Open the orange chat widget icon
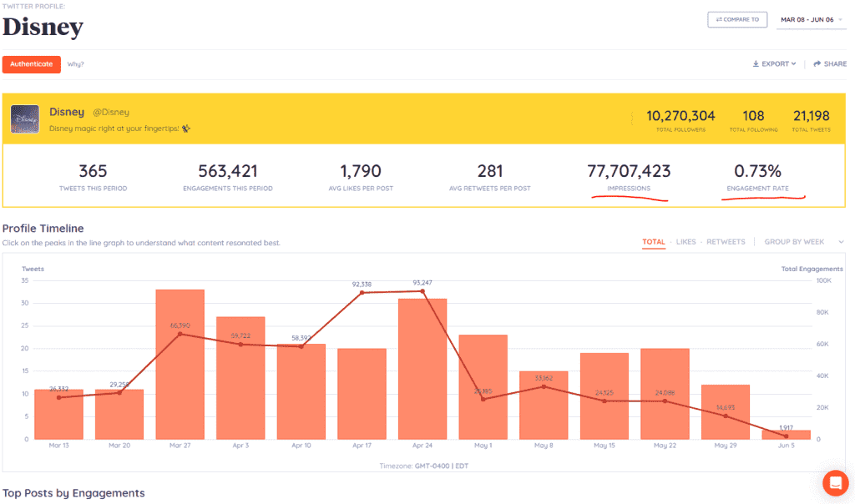 [x=835, y=483]
